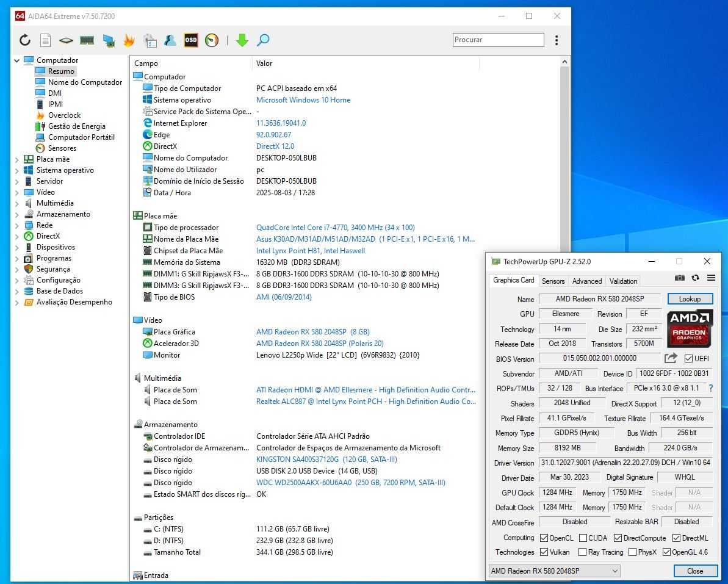Click the Bus Interface question mark
The width and height of the screenshot is (728, 584).
[711, 388]
